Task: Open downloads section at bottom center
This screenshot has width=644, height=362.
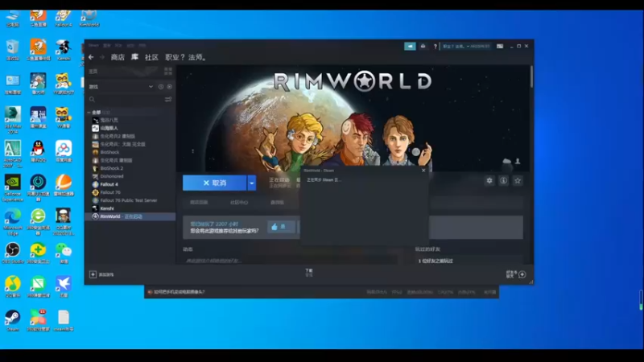Action: (x=309, y=273)
